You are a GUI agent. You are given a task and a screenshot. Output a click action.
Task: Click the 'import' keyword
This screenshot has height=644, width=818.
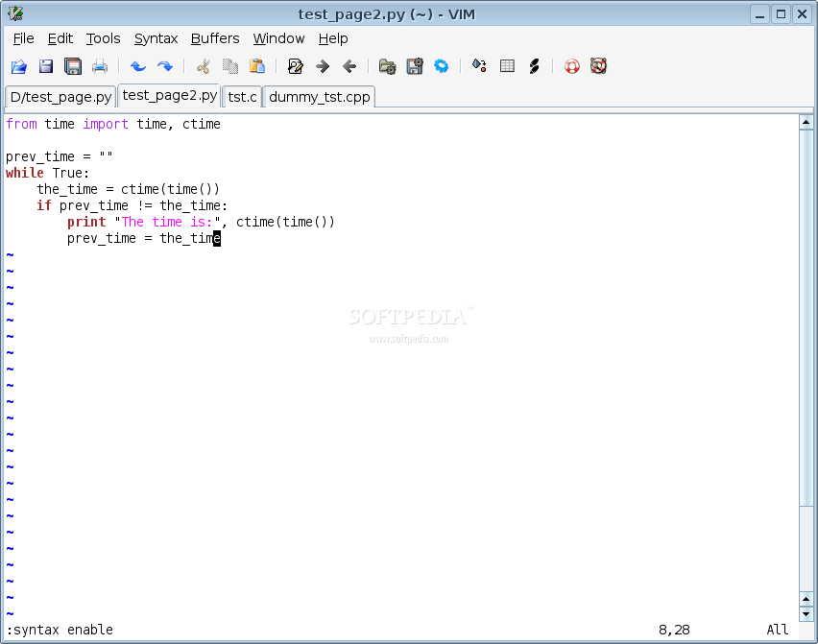(x=106, y=124)
